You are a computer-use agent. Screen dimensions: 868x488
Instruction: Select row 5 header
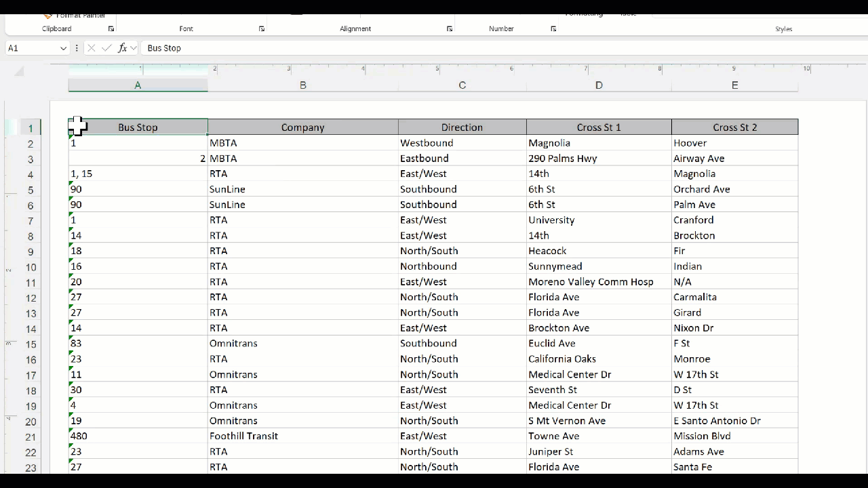pos(31,190)
